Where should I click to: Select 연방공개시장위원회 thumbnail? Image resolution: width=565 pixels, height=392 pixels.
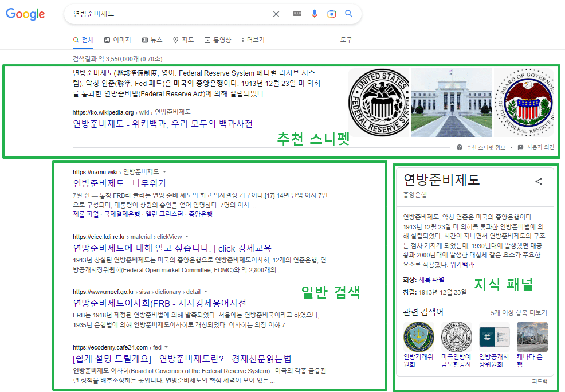coord(495,337)
